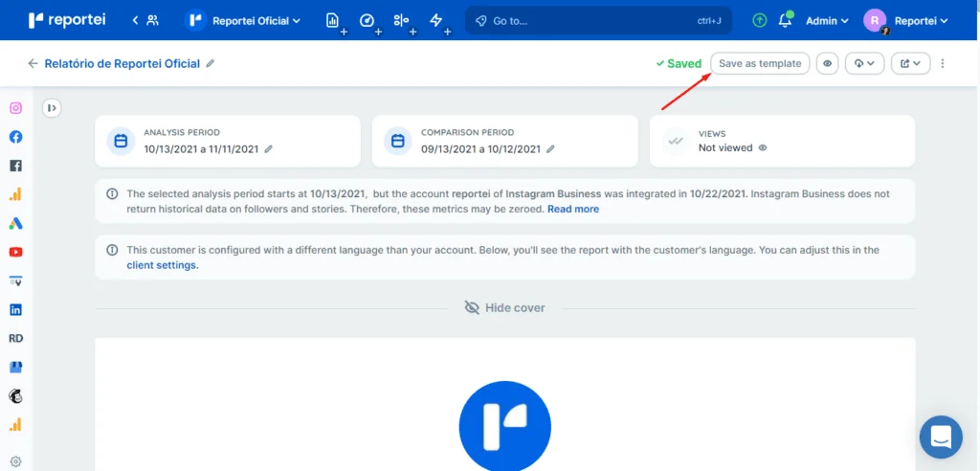980x471 pixels.
Task: Select the RD Station sidebar icon
Action: (15, 338)
